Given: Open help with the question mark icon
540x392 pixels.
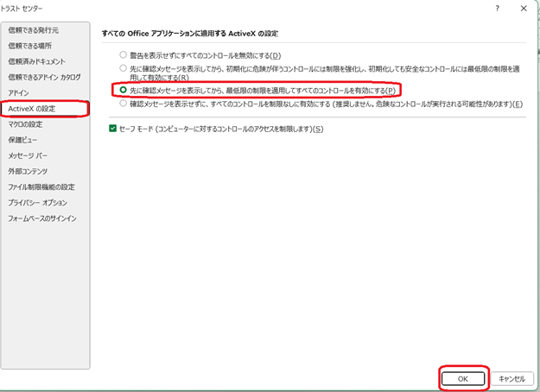Looking at the screenshot, I should (497, 9).
